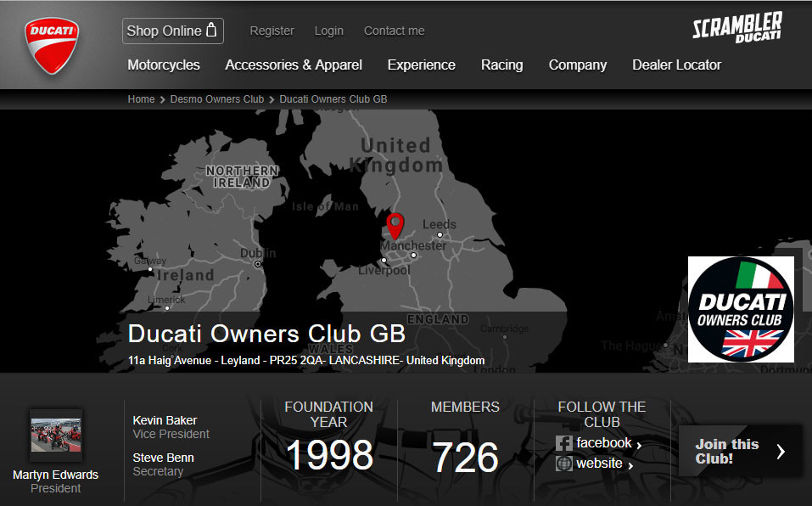This screenshot has height=506, width=812.
Task: Click the members count 726
Action: (x=465, y=458)
